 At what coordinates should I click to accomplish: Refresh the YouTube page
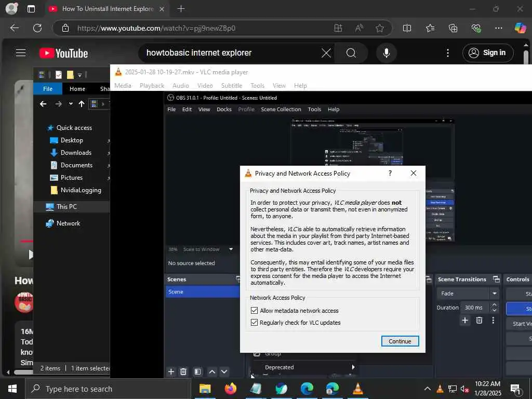click(x=37, y=28)
